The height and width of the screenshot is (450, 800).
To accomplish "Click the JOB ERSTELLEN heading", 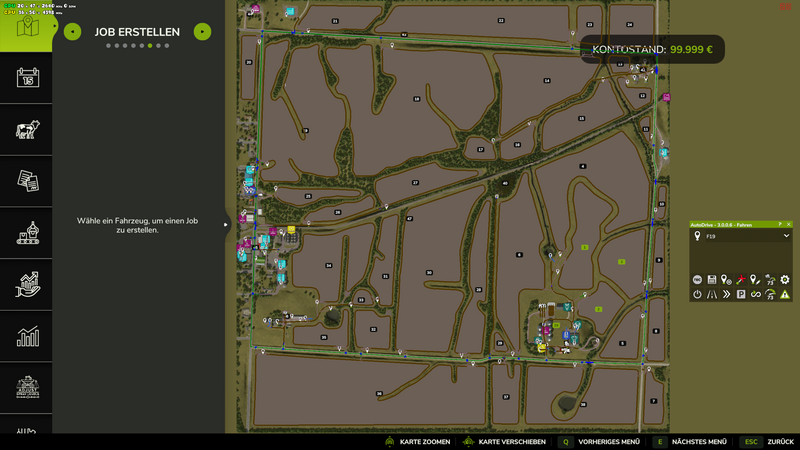I will click(137, 32).
